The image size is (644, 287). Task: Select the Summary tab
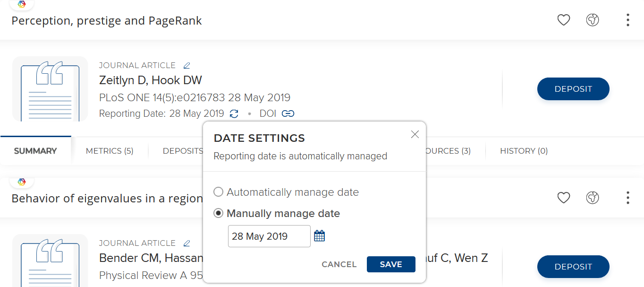(35, 151)
